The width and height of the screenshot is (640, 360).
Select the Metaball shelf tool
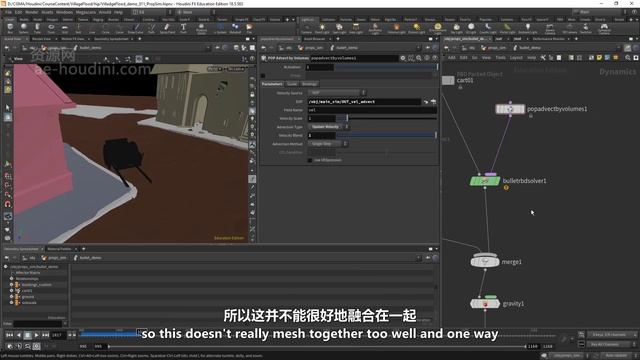tap(235, 28)
